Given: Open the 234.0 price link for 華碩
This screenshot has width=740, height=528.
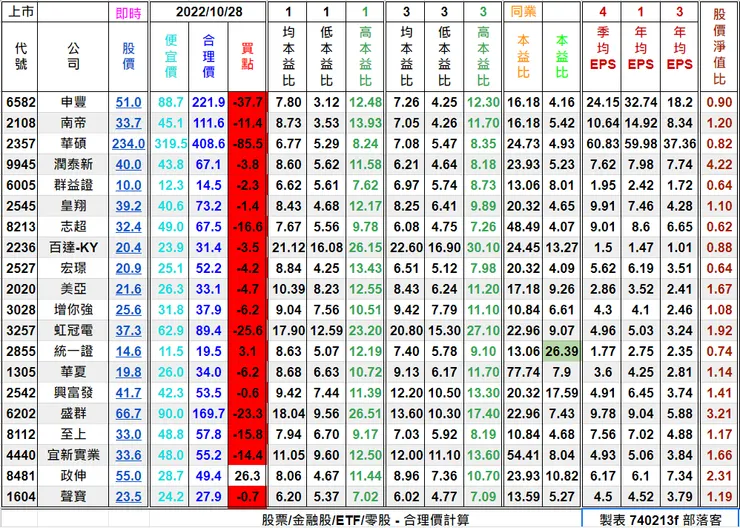Looking at the screenshot, I should (x=128, y=144).
